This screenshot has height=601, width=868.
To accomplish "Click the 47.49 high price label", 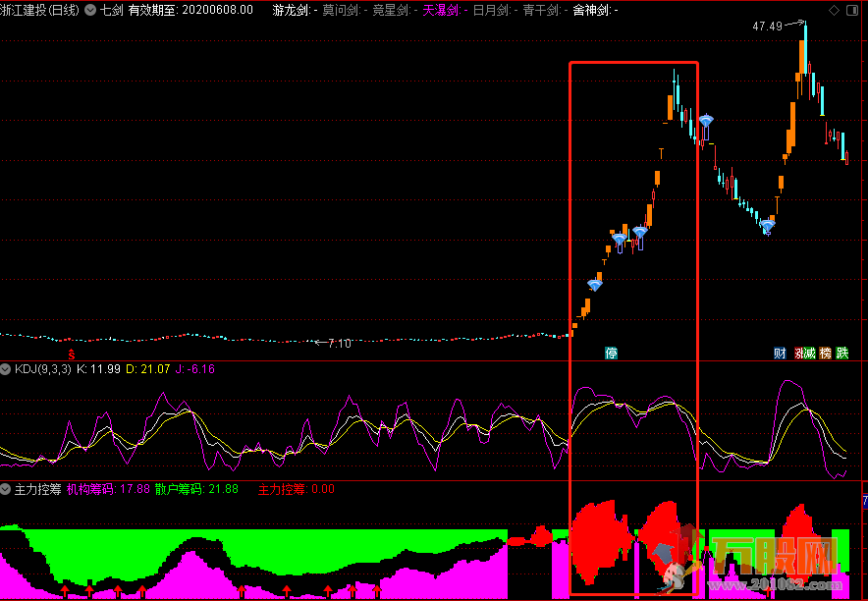I will click(x=767, y=26).
